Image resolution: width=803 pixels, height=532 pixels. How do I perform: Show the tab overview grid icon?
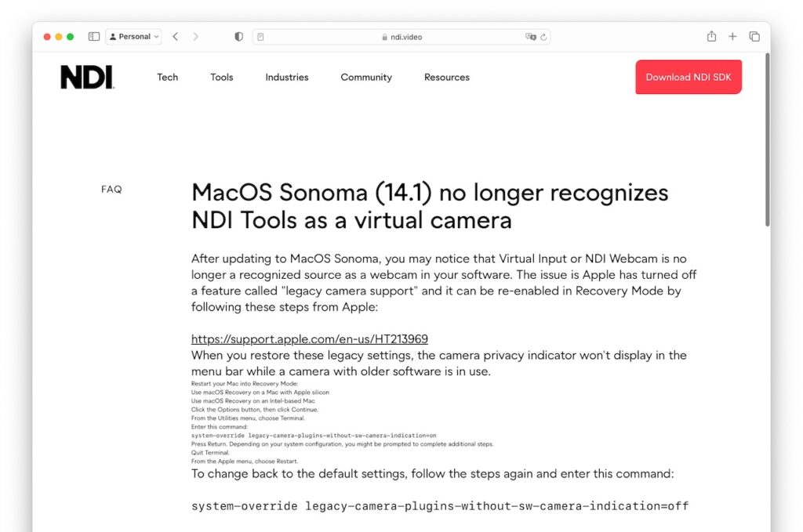click(x=754, y=36)
